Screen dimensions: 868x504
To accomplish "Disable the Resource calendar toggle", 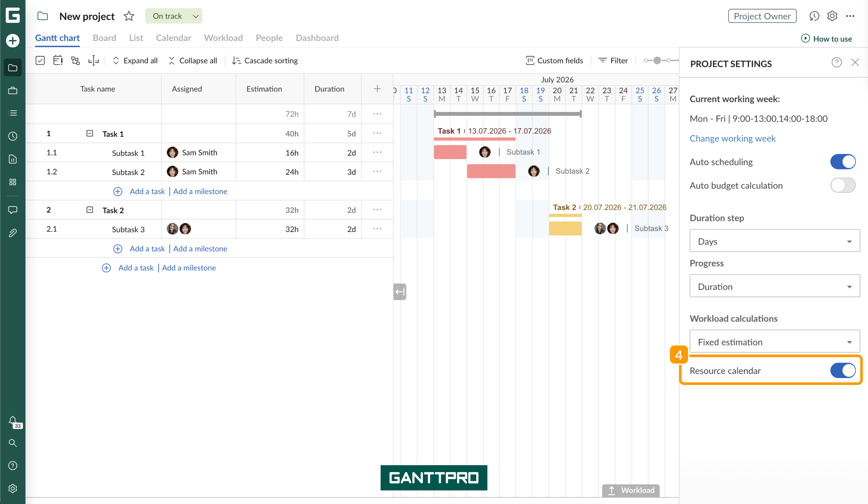I will coord(842,370).
